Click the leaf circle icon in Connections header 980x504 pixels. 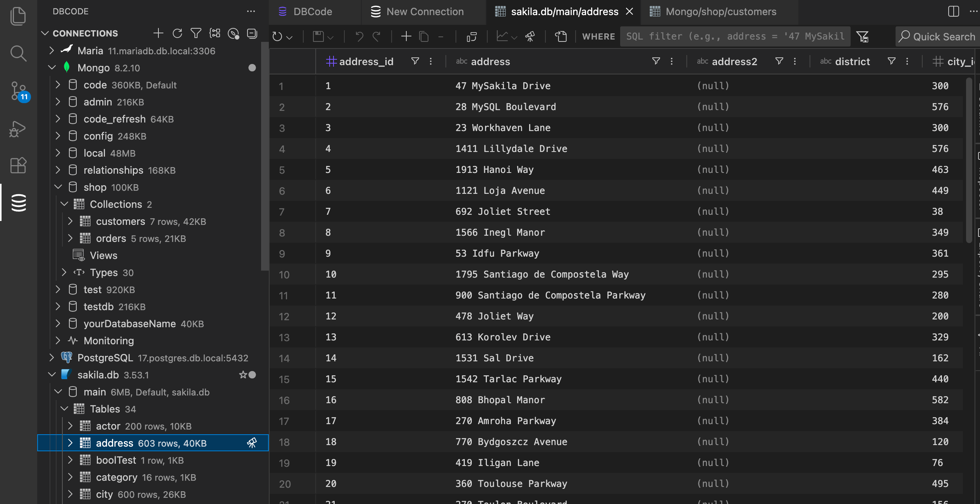(x=233, y=34)
